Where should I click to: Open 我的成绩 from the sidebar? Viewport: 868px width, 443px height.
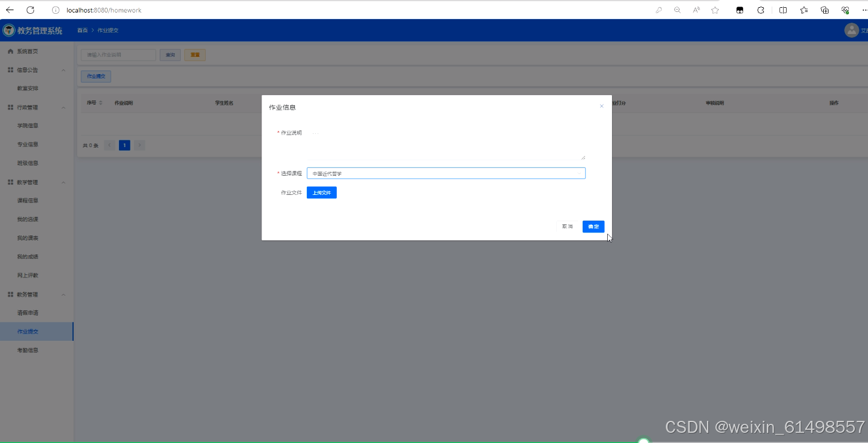(x=28, y=256)
